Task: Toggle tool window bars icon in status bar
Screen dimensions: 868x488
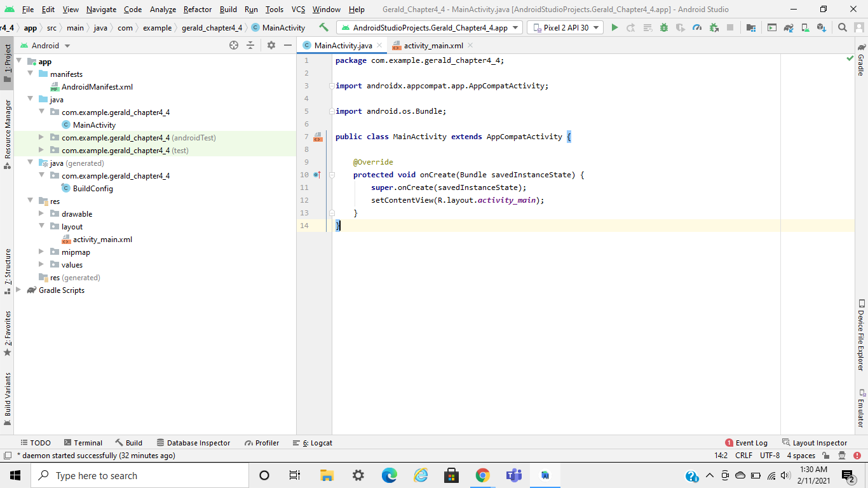Action: pyautogui.click(x=8, y=456)
